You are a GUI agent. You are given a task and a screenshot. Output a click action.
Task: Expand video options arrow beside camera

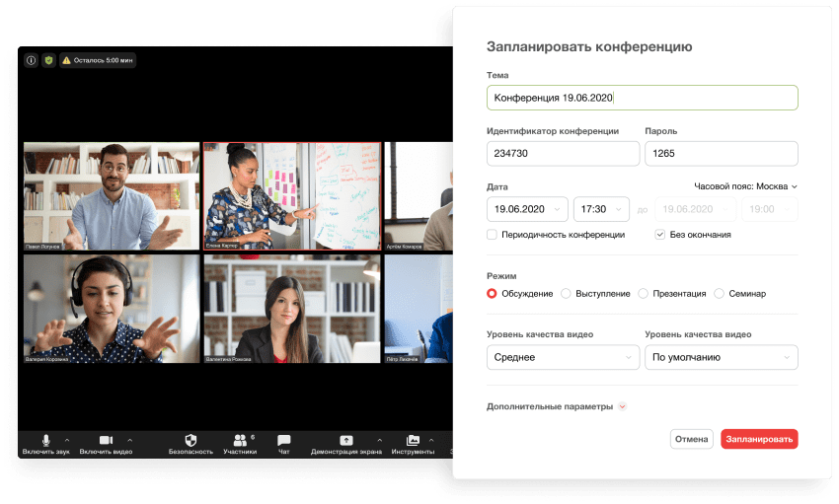129,440
